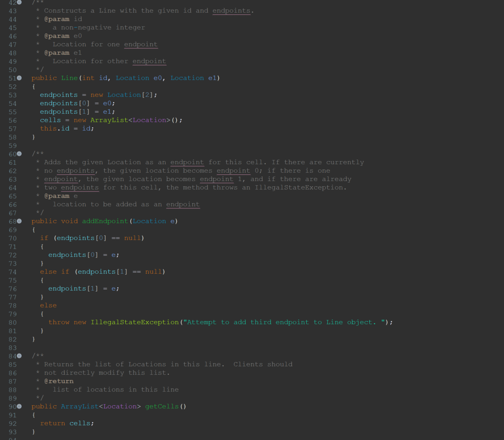This screenshot has height=440, width=504.
Task: Click 'location to be added as an endpoint' comment
Action: (x=126, y=205)
